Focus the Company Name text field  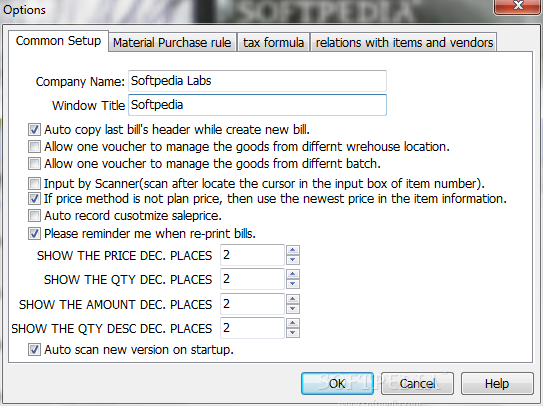coord(257,81)
